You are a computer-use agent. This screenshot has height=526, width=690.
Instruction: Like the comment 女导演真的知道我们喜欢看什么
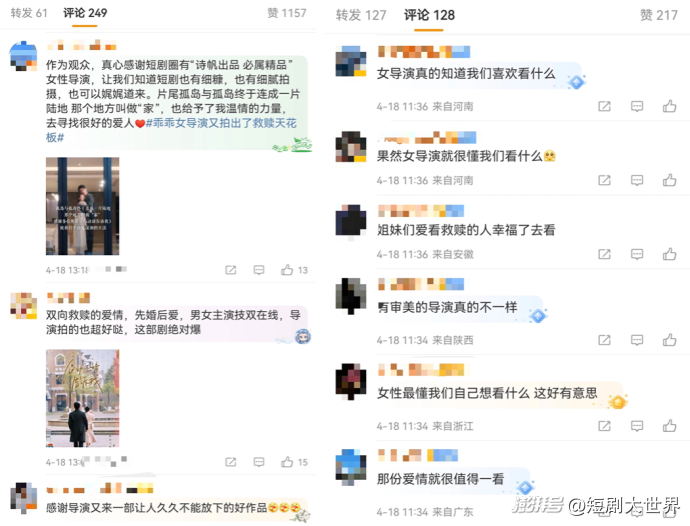[x=669, y=106]
